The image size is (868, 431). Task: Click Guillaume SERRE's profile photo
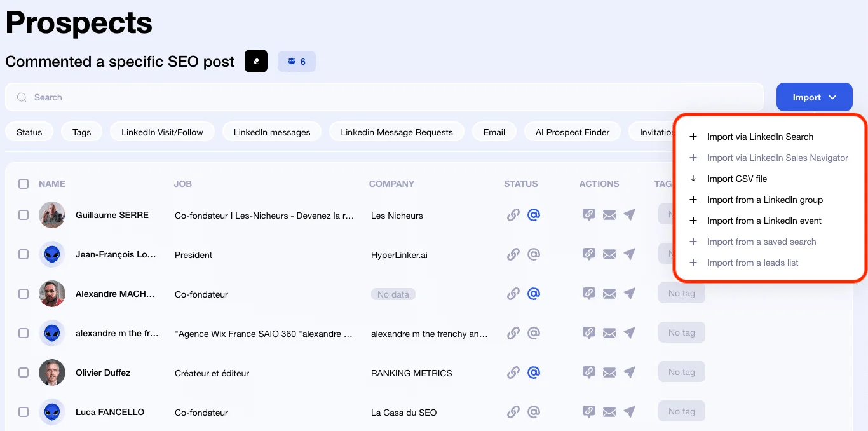52,215
